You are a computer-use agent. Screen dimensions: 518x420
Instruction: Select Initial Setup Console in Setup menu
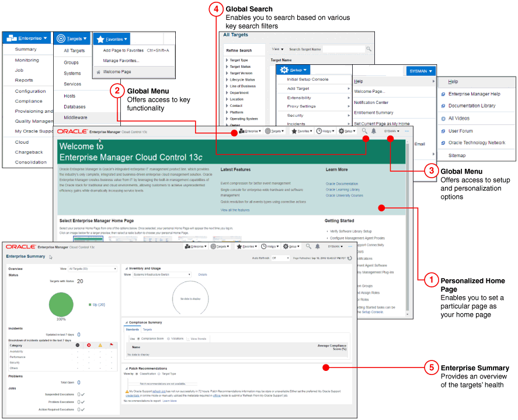click(308, 79)
